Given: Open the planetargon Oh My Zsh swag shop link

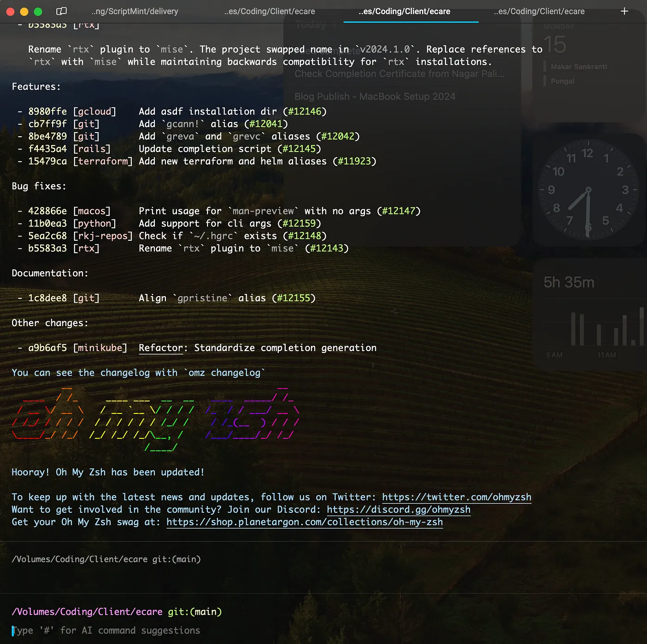Looking at the screenshot, I should pos(305,522).
